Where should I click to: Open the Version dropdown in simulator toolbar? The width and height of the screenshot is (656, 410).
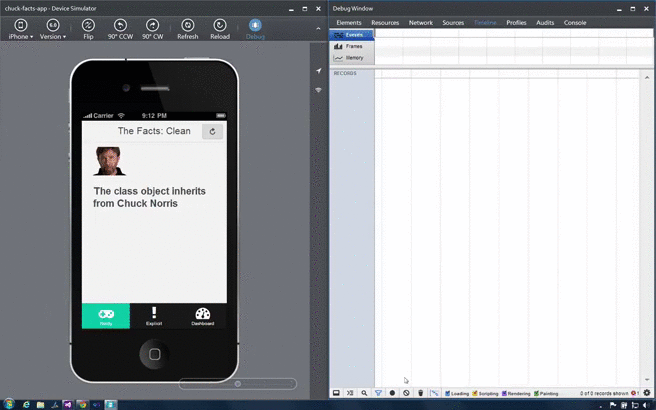[53, 29]
